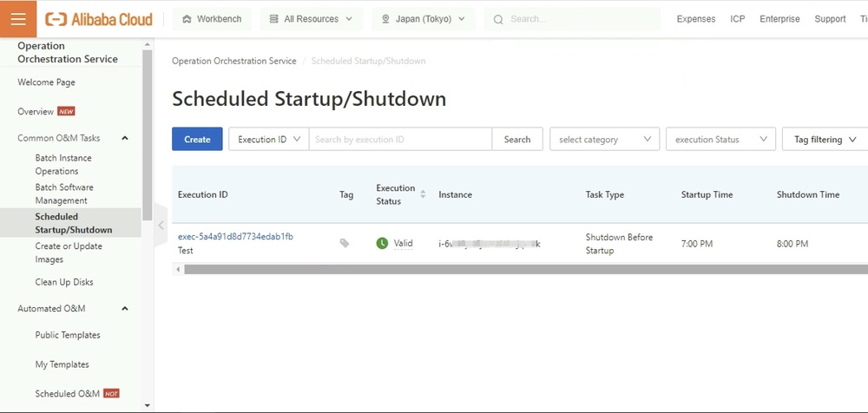Click the Startup Time column header

[x=707, y=194]
